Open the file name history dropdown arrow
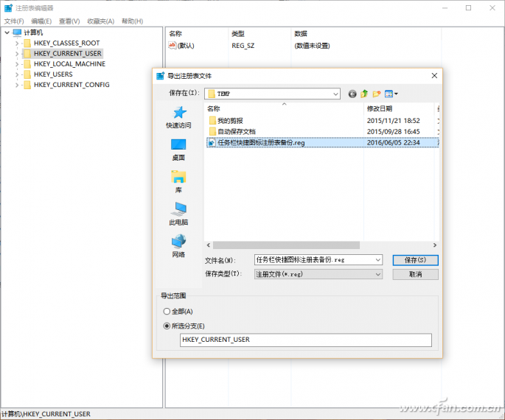 tap(378, 259)
